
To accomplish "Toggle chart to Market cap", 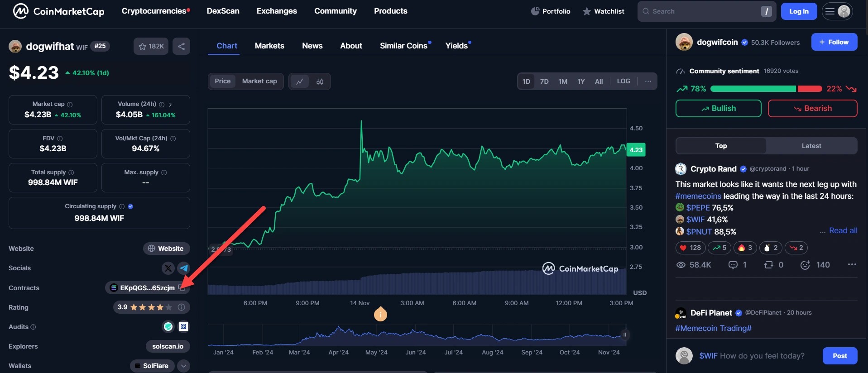I will tap(259, 81).
